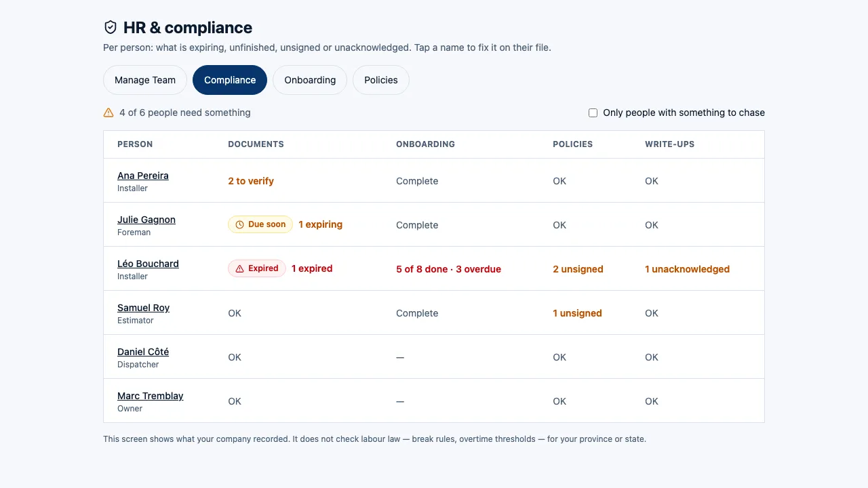
Task: Click the Expired badge
Action: [x=257, y=268]
